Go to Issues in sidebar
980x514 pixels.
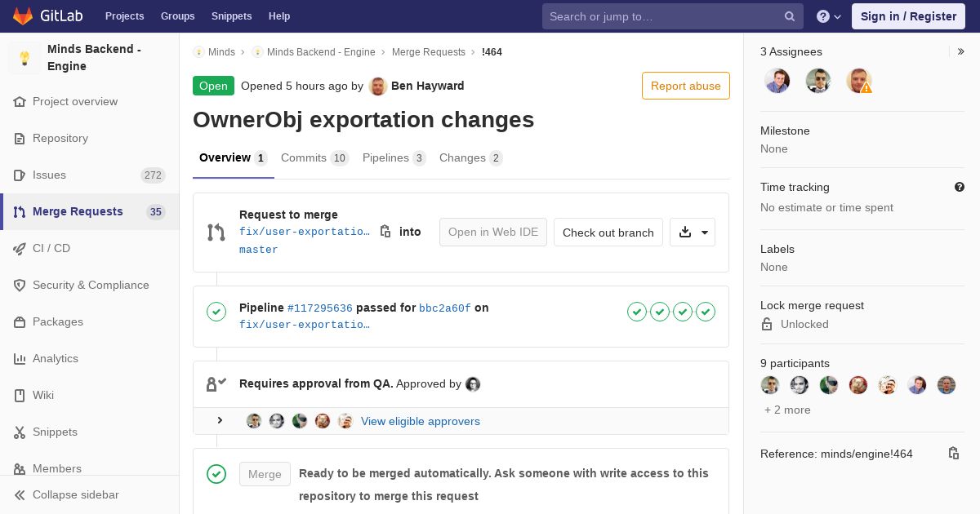(x=49, y=175)
